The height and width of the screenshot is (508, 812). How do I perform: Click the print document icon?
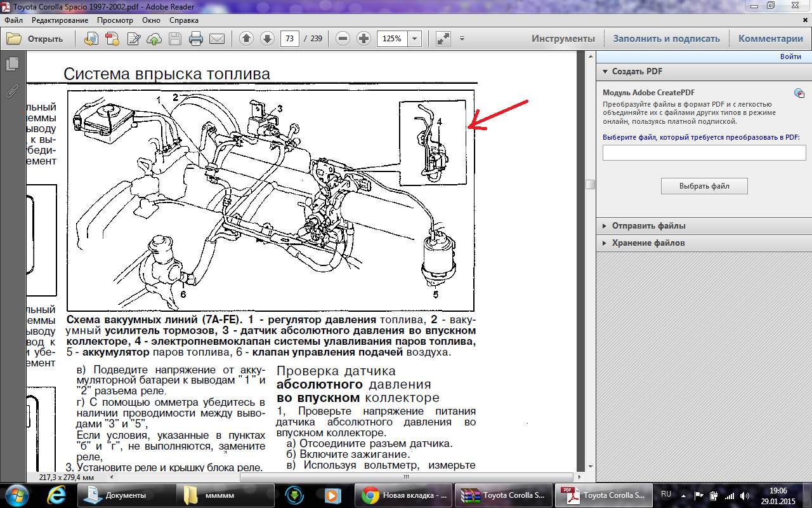click(196, 39)
